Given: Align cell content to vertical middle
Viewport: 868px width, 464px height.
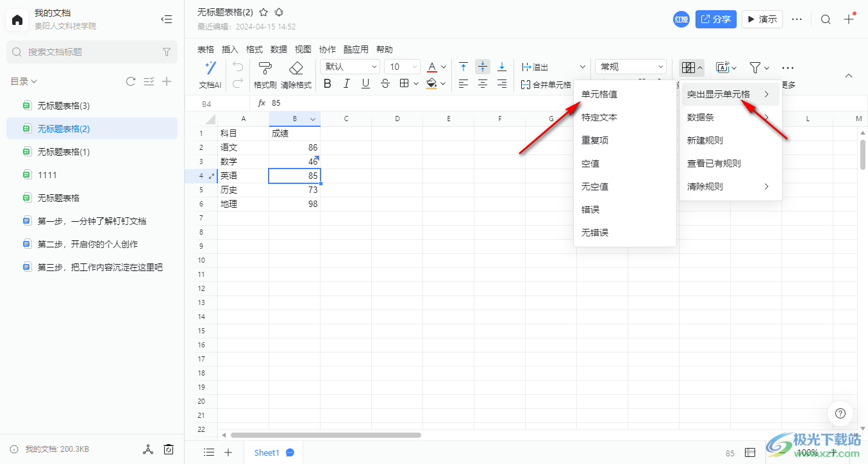Looking at the screenshot, I should click(483, 67).
